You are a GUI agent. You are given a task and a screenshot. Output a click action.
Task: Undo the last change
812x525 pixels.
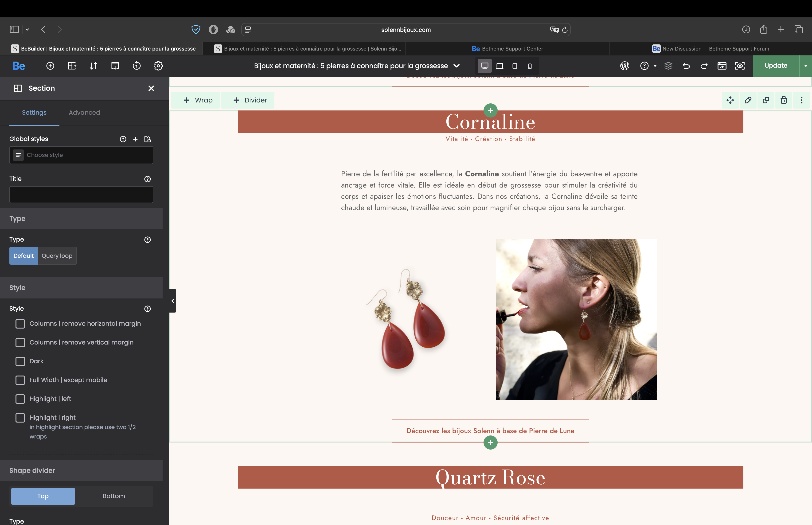point(686,66)
